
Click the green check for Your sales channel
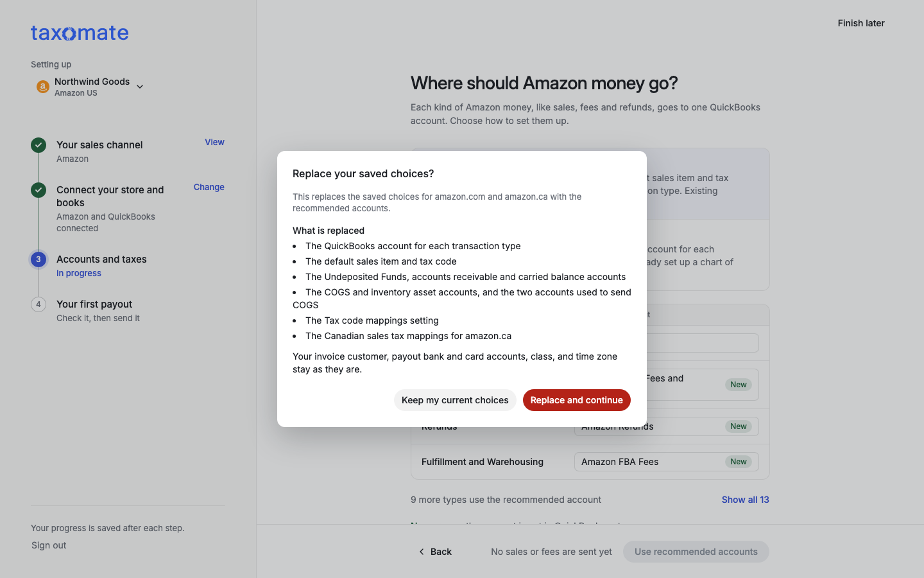tap(38, 145)
